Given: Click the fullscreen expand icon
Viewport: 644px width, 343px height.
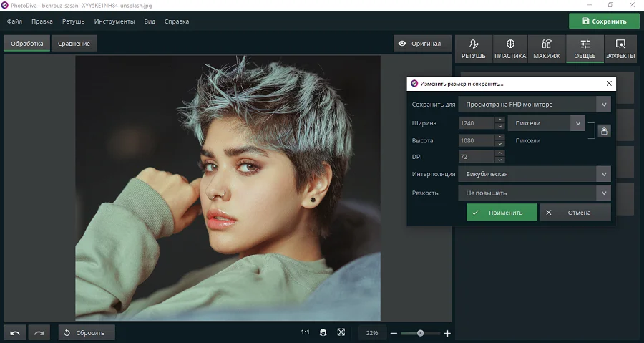Looking at the screenshot, I should point(341,332).
